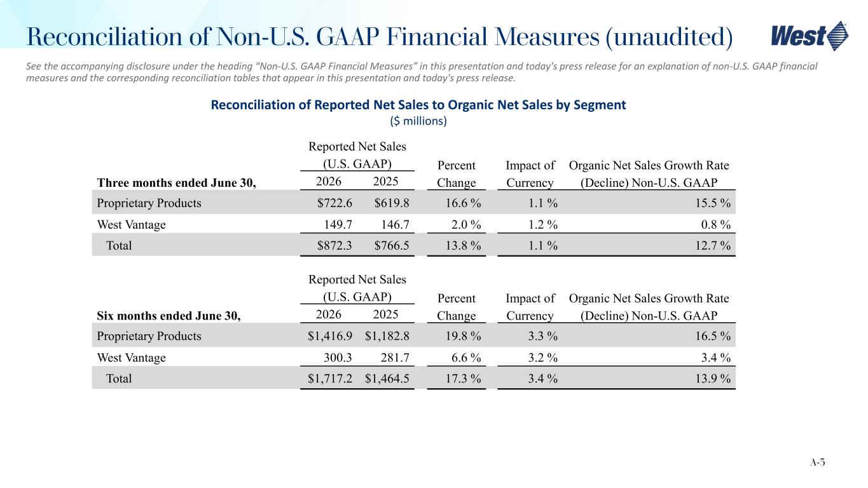This screenshot has height=488, width=868.
Task: Click the Proprietary Products three-month row label
Action: click(149, 203)
